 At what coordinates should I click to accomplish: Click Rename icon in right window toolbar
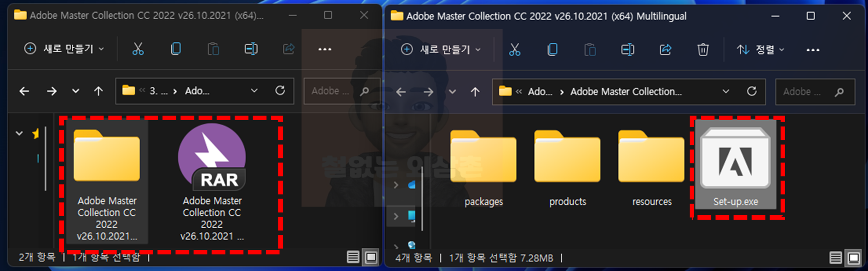coord(627,49)
